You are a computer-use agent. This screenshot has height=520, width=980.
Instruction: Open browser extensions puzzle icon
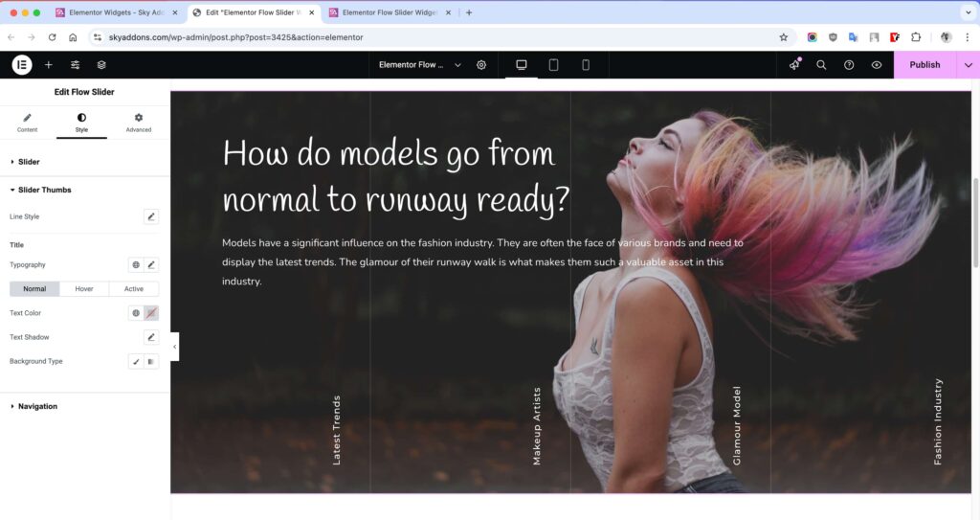916,37
